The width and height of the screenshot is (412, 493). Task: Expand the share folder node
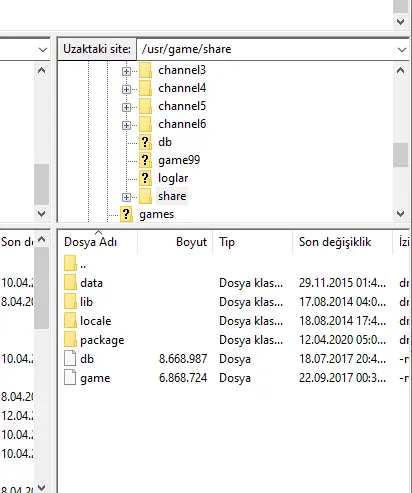coord(126,197)
